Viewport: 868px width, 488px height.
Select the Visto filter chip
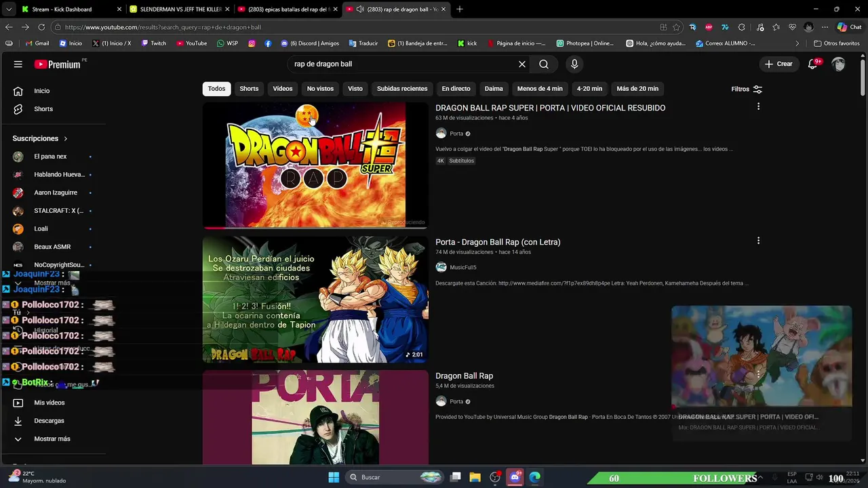pyautogui.click(x=355, y=89)
